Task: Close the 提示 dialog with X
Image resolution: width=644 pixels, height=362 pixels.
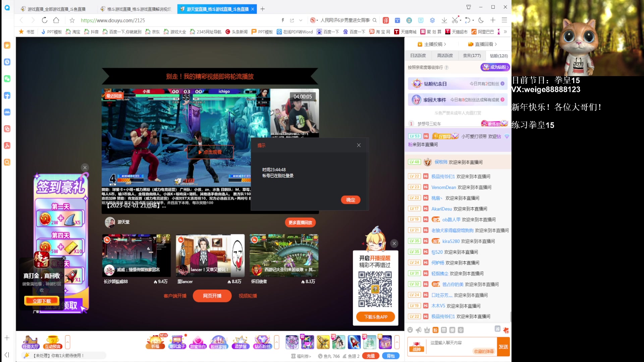Action: 359,145
